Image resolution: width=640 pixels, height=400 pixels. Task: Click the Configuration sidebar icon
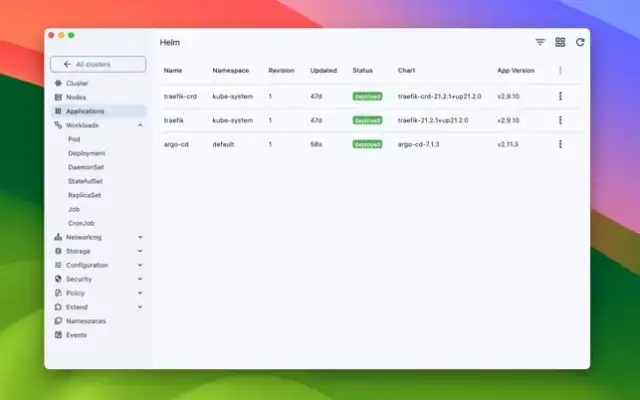(x=58, y=265)
